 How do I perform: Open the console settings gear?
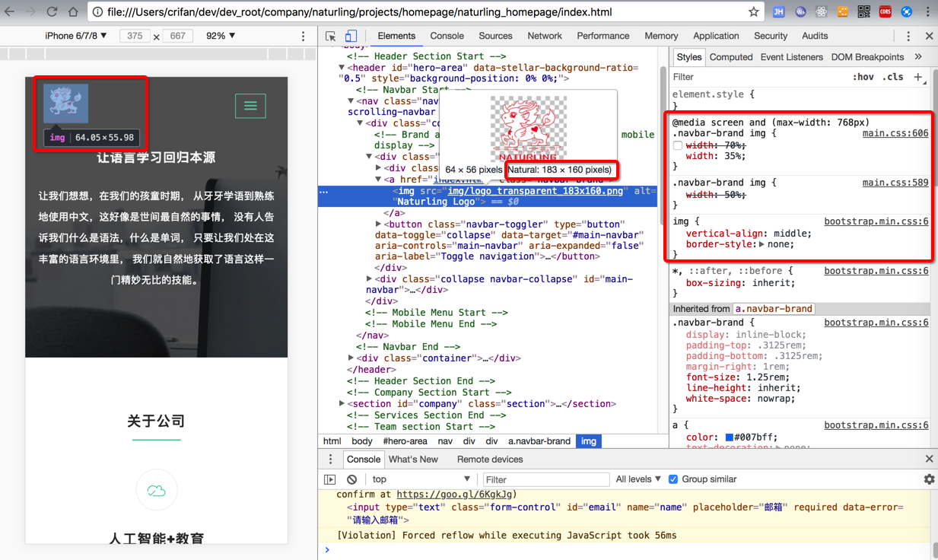[929, 479]
